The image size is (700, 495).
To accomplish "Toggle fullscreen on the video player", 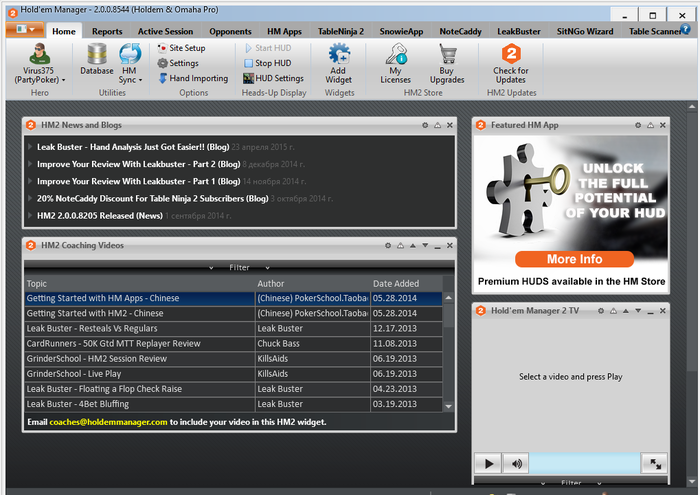I will point(655,464).
